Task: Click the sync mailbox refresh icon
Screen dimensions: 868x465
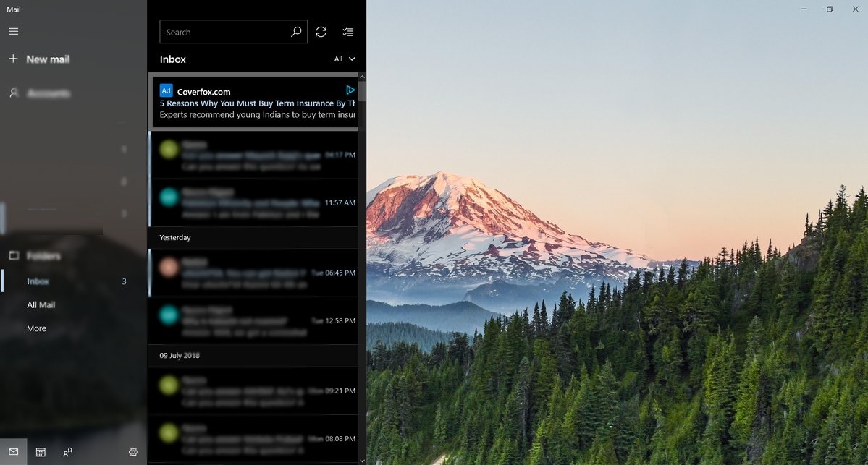Action: tap(321, 32)
